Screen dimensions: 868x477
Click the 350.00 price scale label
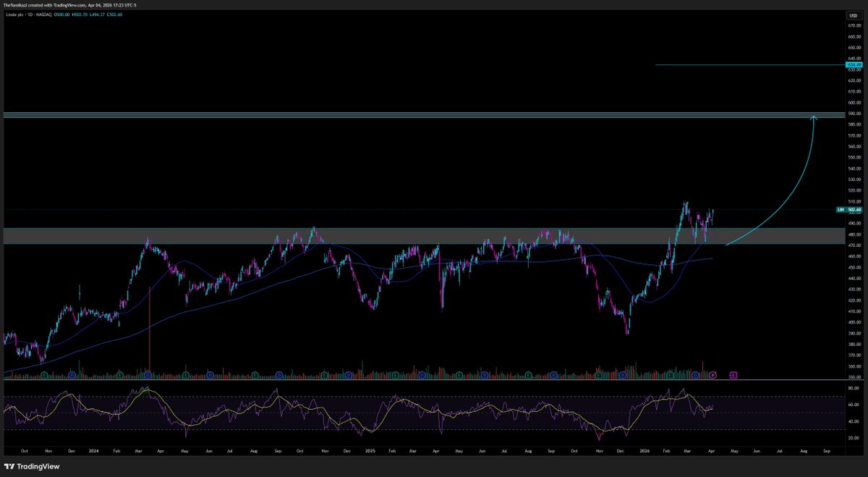[854, 377]
